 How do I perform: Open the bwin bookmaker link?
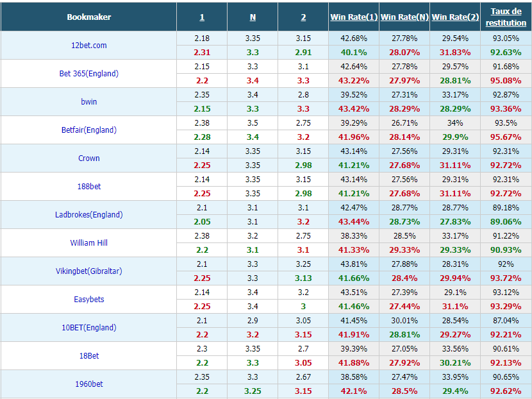[89, 101]
